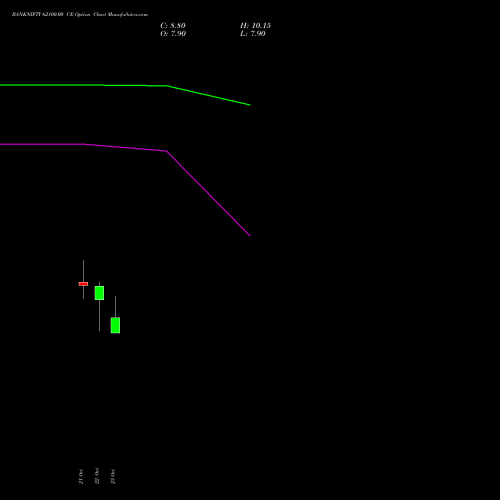Click the BANKNIFTY CE Option chart title

pos(80,15)
